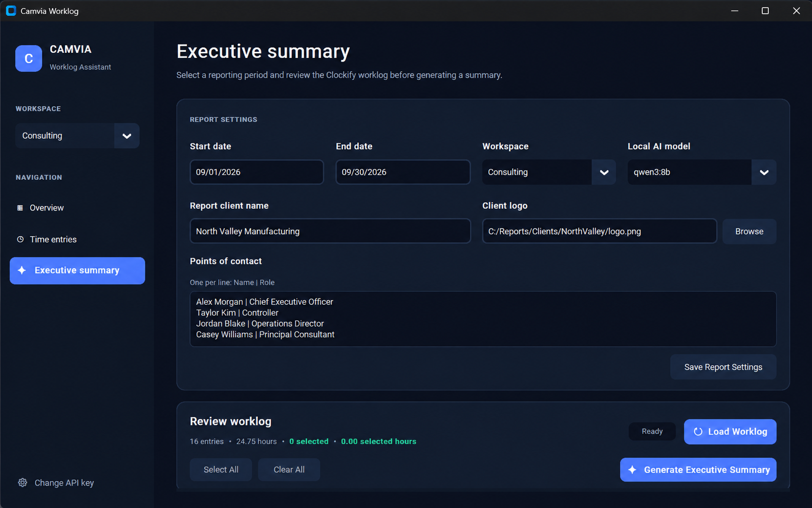This screenshot has width=812, height=508.
Task: Click the Camvia Worklog title bar app icon
Action: (x=11, y=11)
